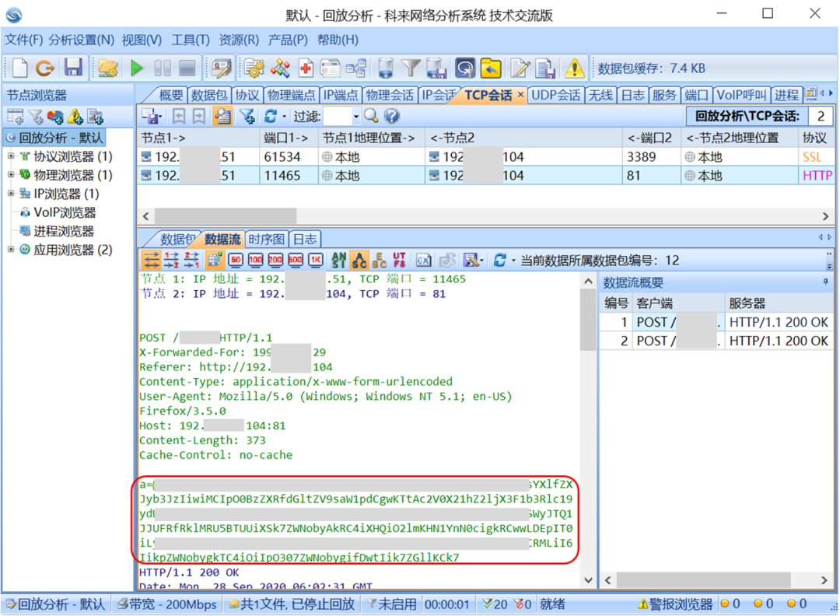The image size is (840, 616).
Task: Display data stream as hex (0X)
Action: (x=423, y=260)
